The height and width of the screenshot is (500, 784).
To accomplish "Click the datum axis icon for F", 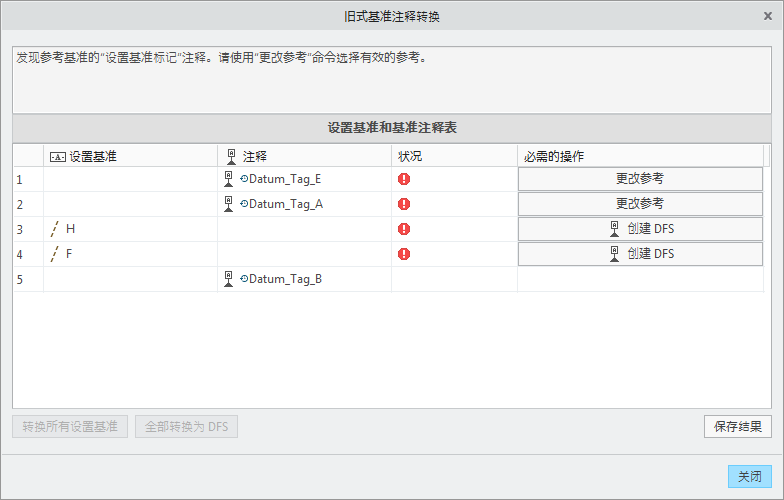I will (55, 254).
